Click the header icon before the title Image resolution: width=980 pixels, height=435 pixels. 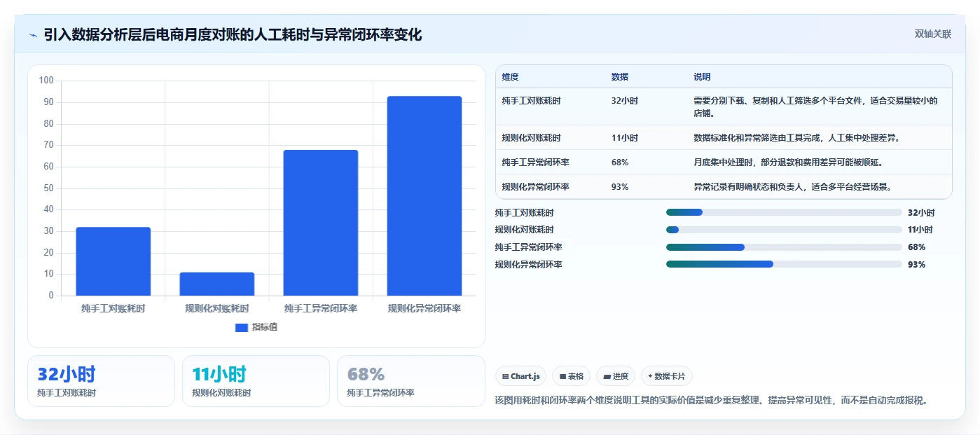click(33, 35)
